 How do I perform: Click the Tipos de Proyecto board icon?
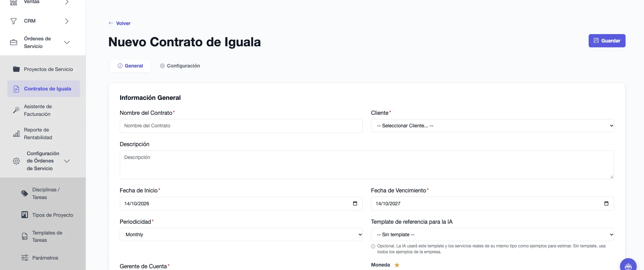click(x=25, y=215)
